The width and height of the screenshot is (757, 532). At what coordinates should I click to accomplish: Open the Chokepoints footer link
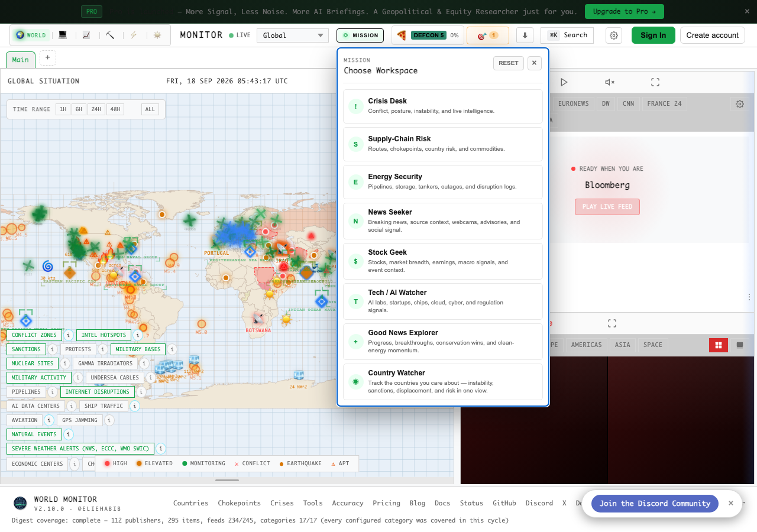point(240,503)
